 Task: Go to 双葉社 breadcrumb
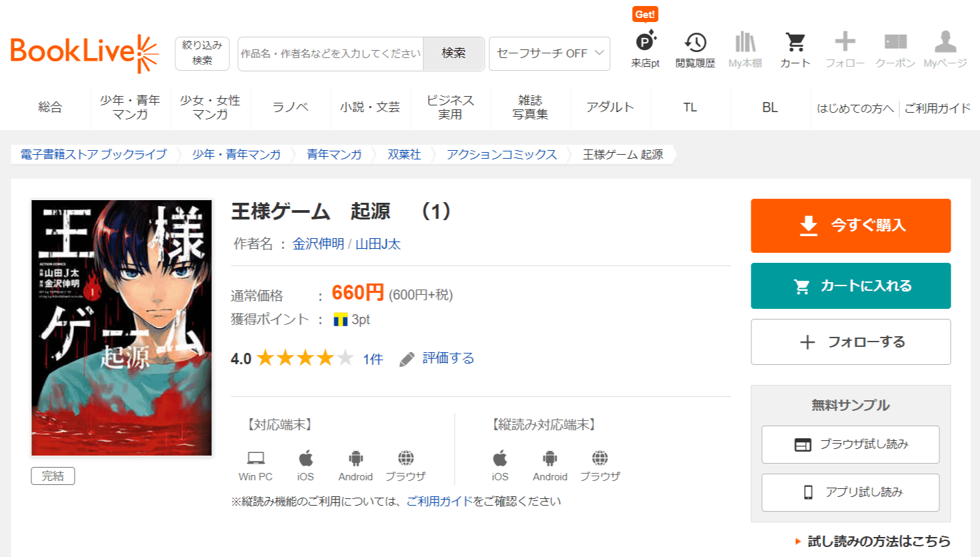(404, 155)
